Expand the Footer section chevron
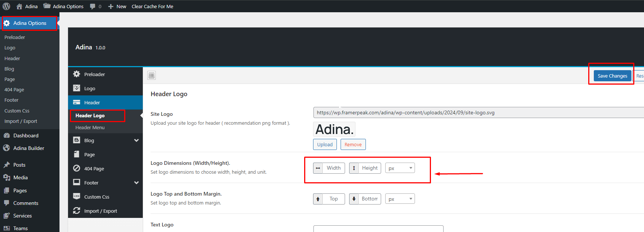 point(136,183)
